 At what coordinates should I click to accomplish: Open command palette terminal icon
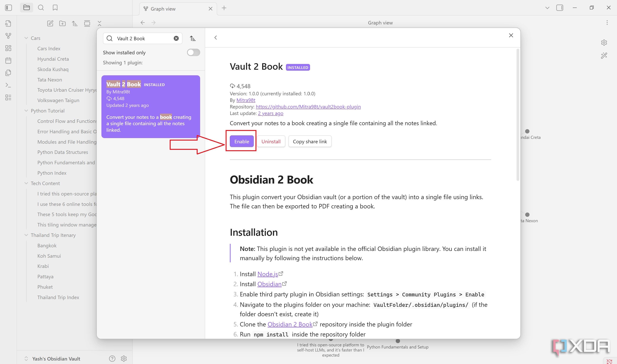tap(8, 85)
